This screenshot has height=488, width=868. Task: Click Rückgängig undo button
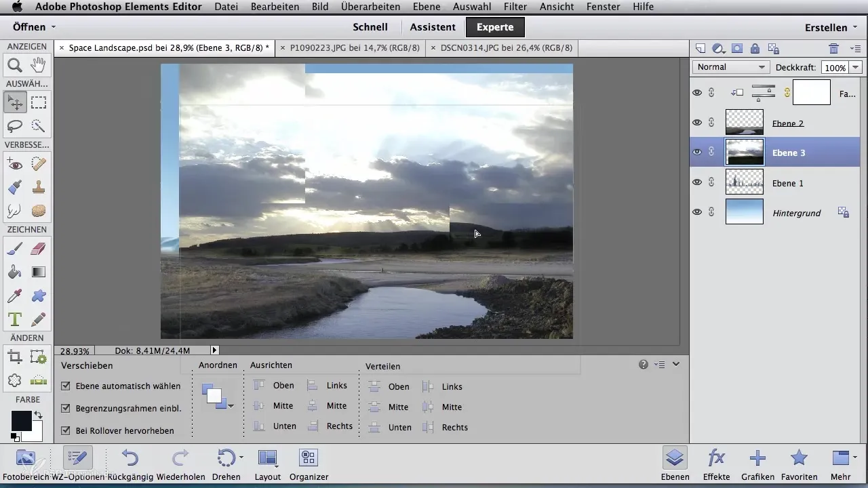click(131, 464)
